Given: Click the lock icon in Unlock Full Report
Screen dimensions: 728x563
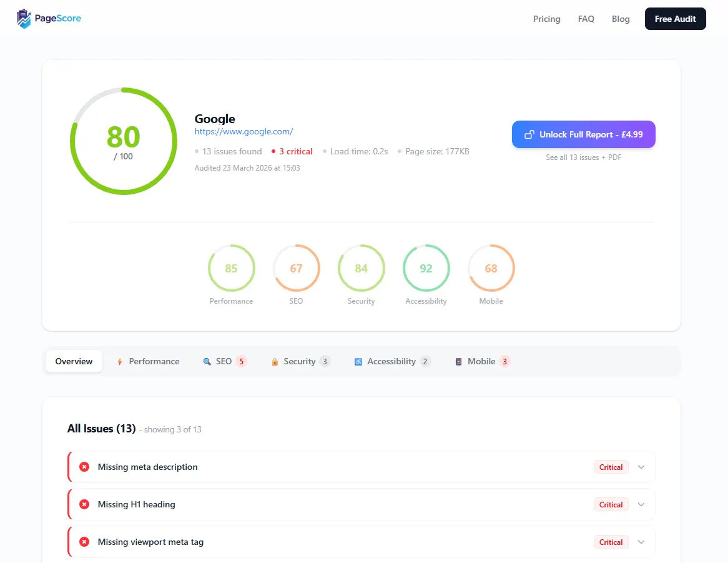Looking at the screenshot, I should [x=529, y=134].
